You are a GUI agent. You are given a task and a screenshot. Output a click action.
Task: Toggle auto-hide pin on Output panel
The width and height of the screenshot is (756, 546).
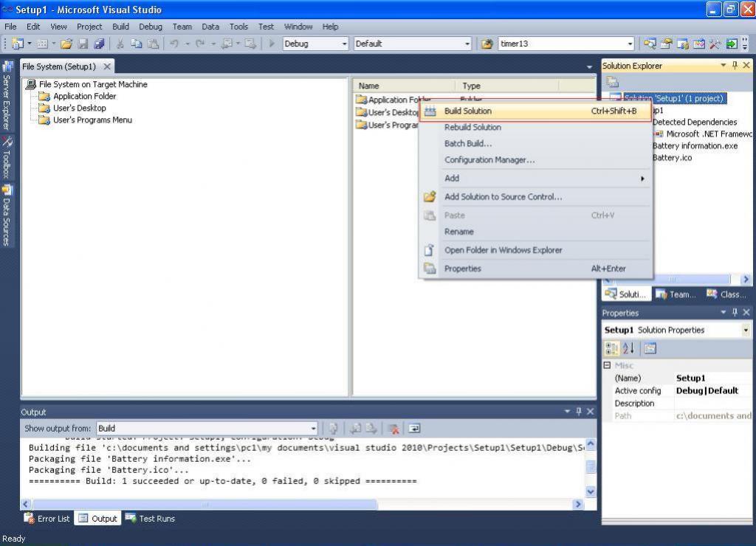pos(579,412)
